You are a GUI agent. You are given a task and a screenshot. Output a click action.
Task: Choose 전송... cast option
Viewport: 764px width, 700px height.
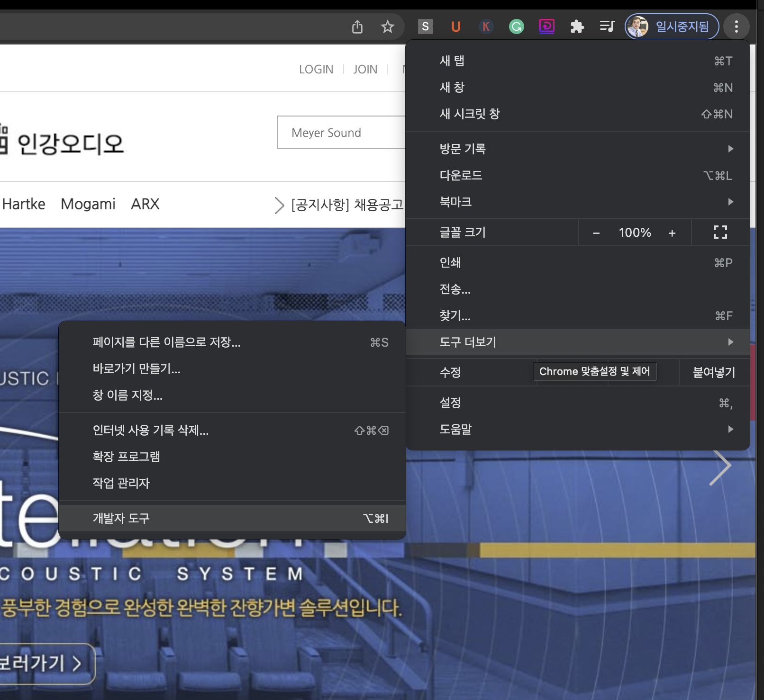[578, 289]
